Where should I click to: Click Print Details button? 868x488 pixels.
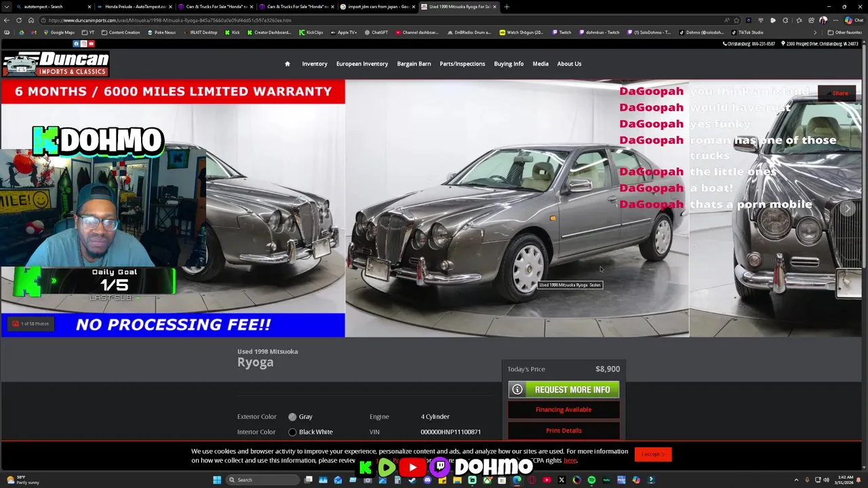[564, 430]
